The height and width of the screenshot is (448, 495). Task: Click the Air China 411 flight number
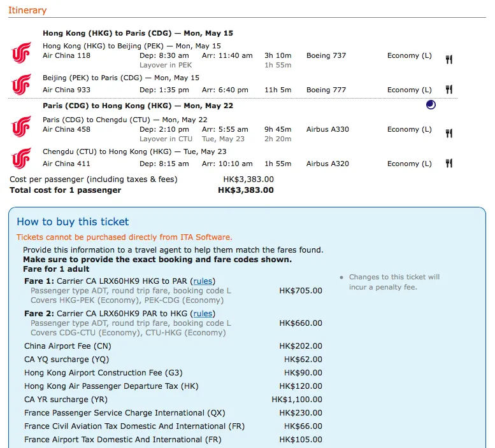67,164
